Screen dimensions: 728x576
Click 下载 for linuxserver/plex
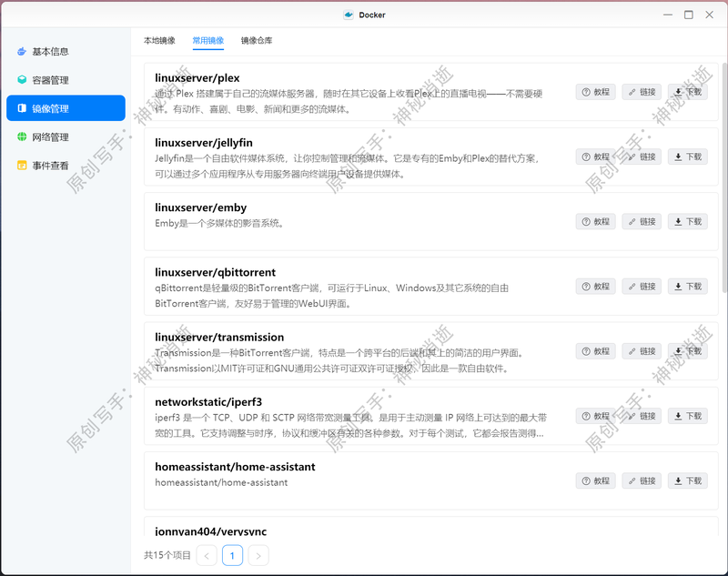click(x=688, y=92)
